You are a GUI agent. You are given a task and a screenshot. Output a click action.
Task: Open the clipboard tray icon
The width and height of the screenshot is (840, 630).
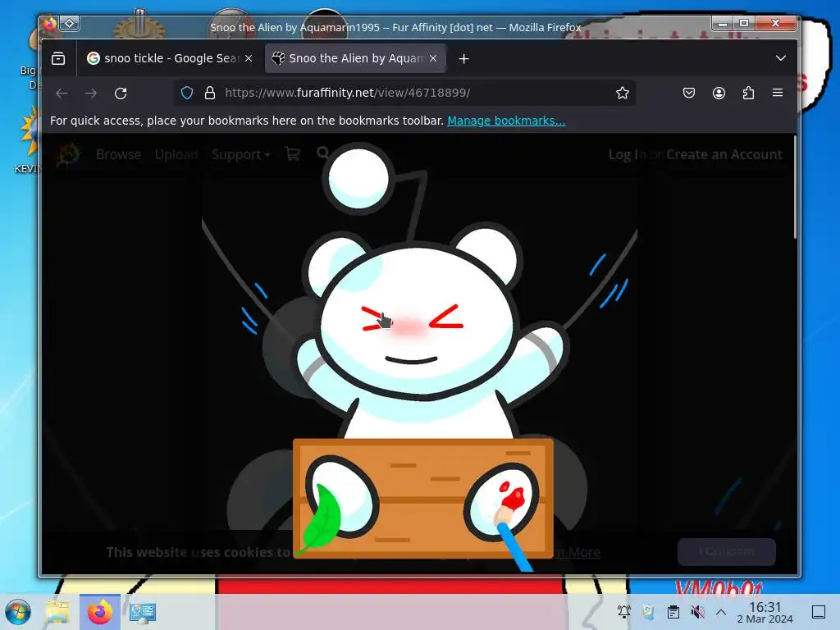(673, 612)
